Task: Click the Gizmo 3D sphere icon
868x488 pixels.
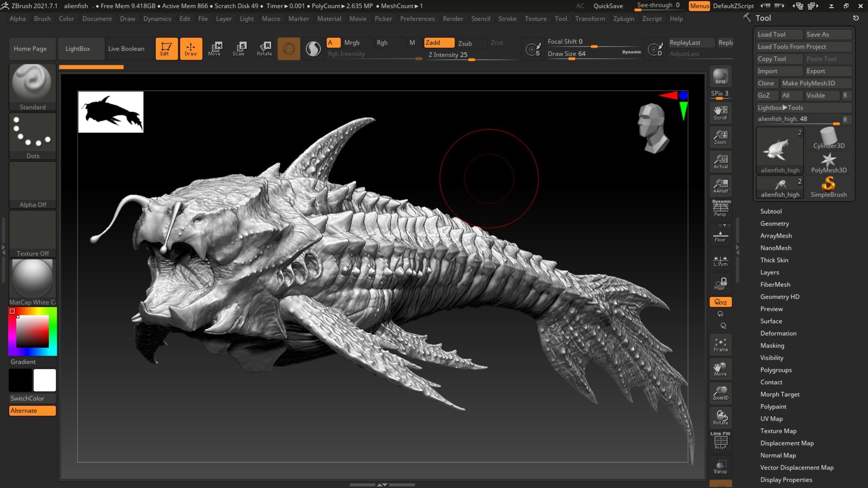Action: 289,49
